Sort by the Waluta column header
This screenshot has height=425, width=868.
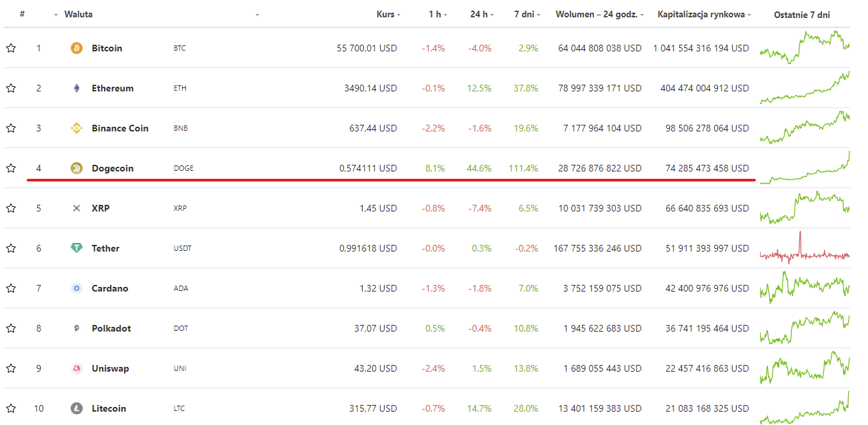[x=79, y=14]
